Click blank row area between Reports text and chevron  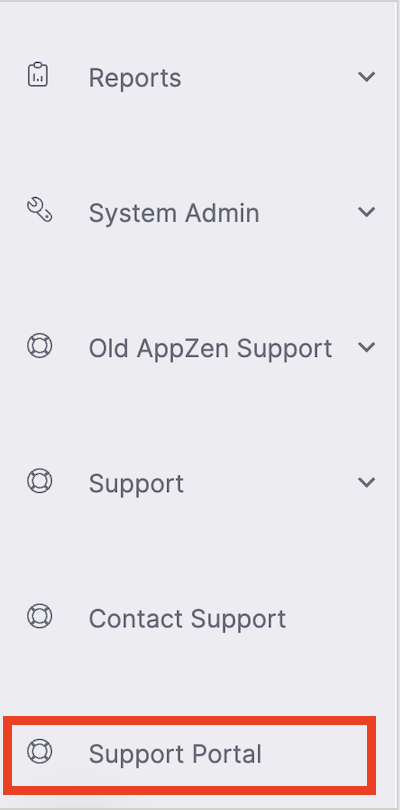click(x=269, y=77)
